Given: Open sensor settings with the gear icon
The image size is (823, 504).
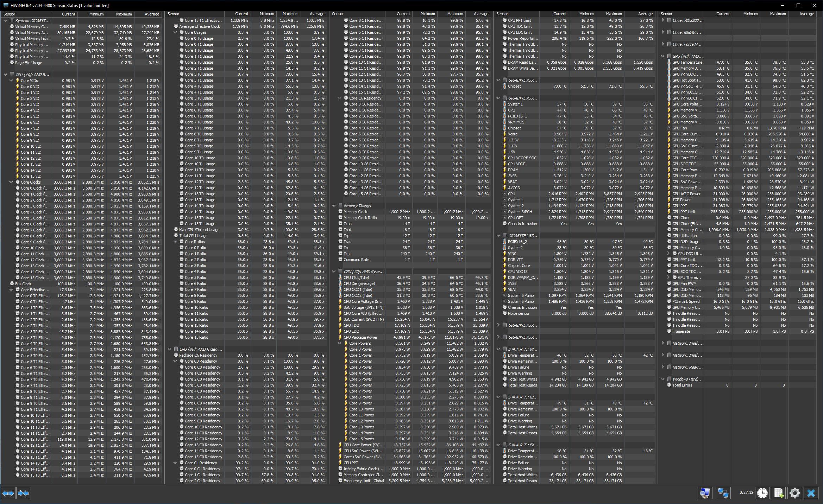Looking at the screenshot, I should coord(795,493).
